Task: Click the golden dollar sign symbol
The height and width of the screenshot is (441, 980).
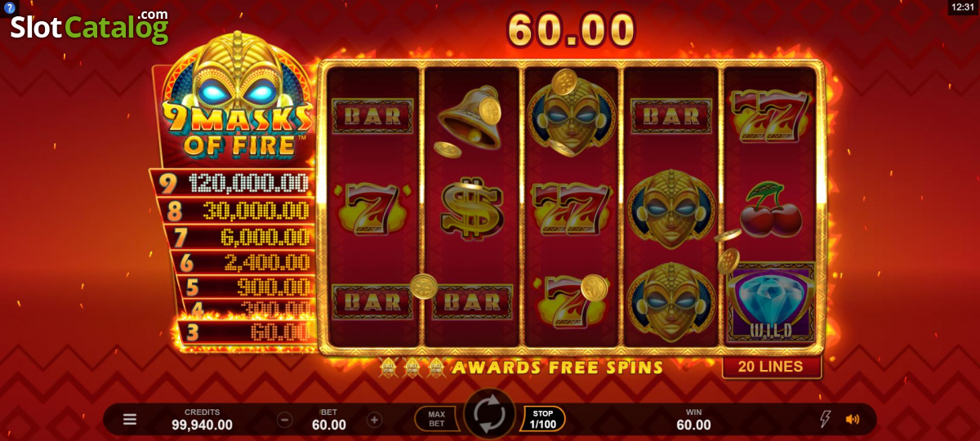Action: (471, 211)
